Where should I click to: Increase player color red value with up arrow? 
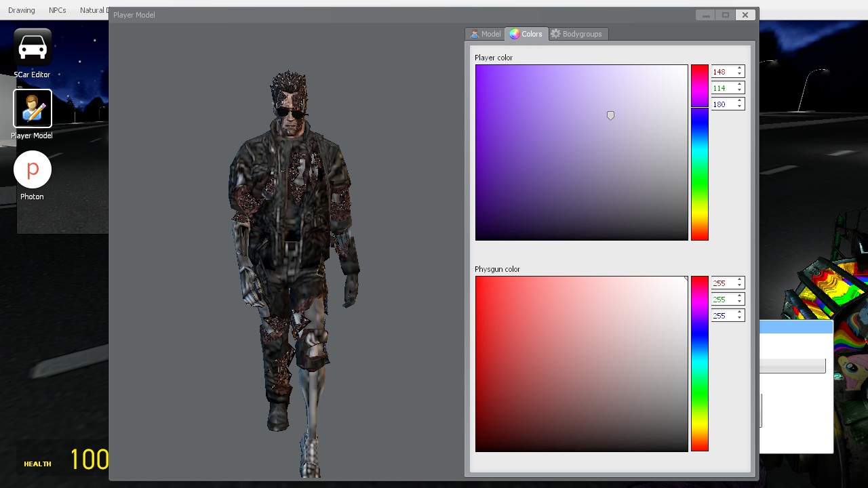pos(739,68)
